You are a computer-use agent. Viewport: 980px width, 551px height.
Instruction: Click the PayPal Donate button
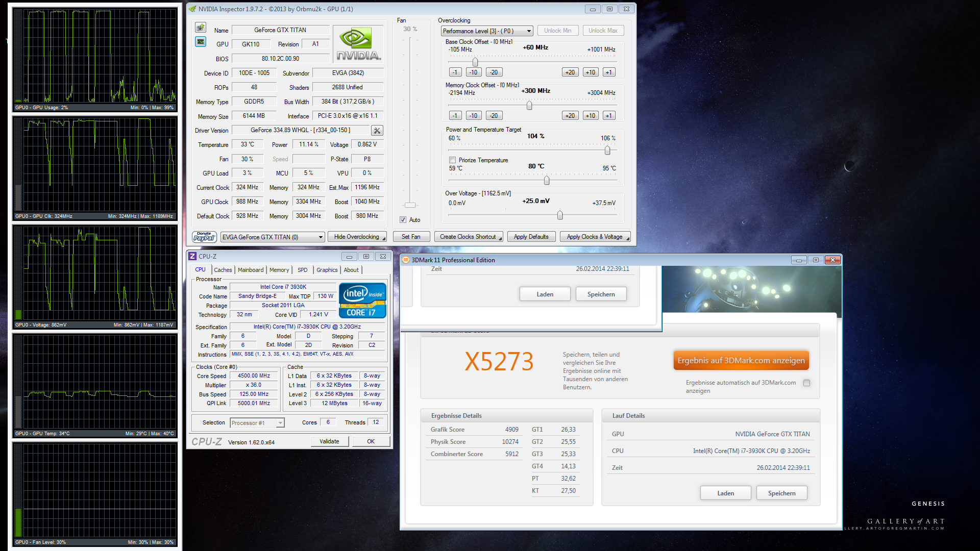204,237
